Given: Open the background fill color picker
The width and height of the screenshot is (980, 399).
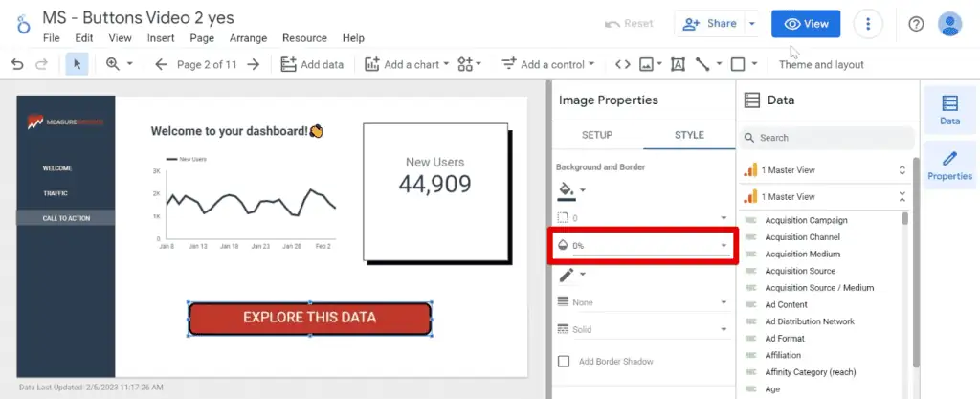Looking at the screenshot, I should pos(570,190).
